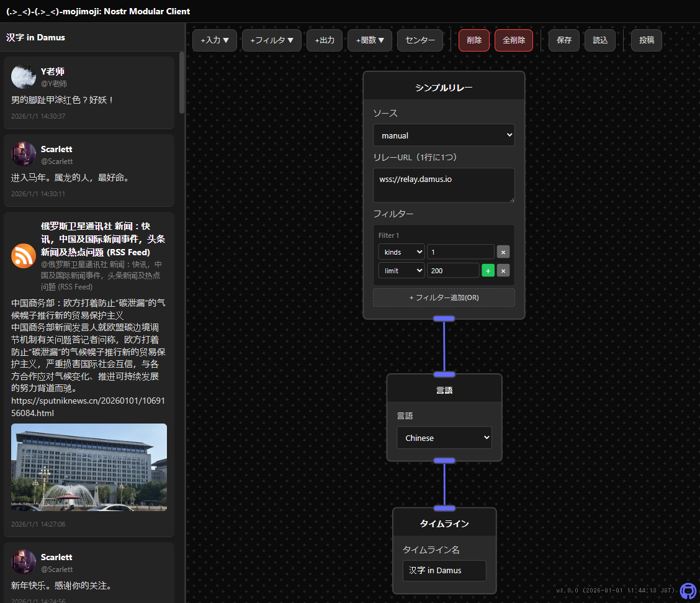The image size is (700, 603).
Task: Open the +フィルタ dropdown menu
Action: 272,40
